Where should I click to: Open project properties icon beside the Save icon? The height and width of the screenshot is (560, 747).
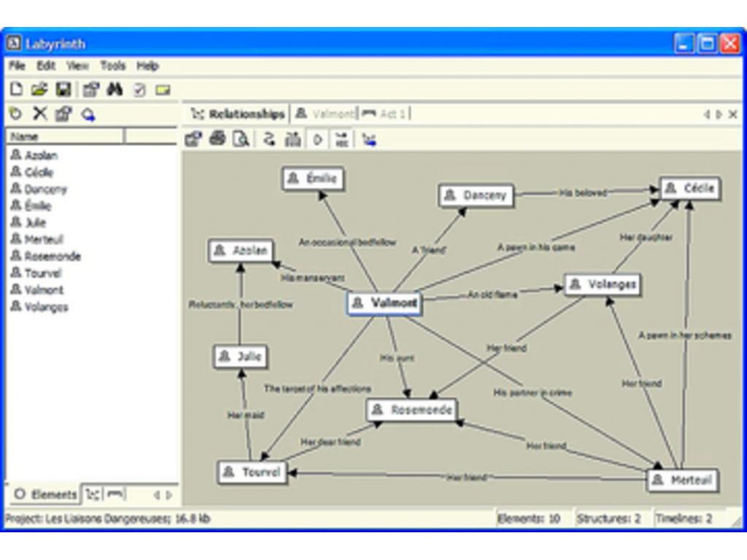(90, 89)
